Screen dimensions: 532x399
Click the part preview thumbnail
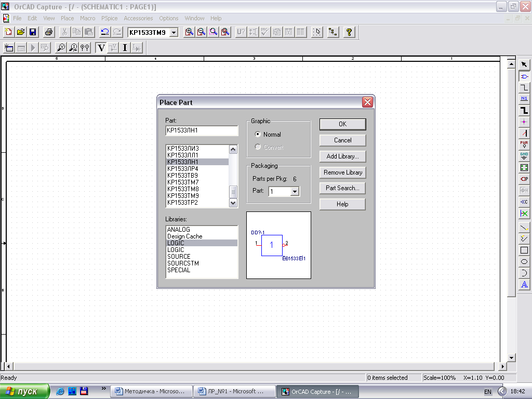[x=278, y=245]
